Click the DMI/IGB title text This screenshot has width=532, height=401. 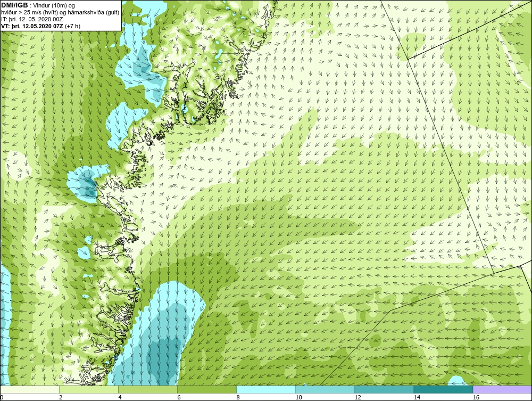pyautogui.click(x=14, y=5)
